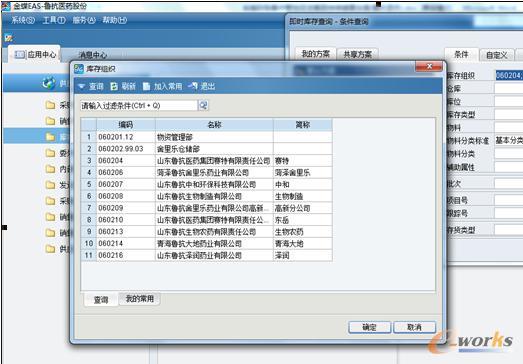This screenshot has height=364, width=523.
Task: Confirm selection with 确定 button
Action: click(369, 327)
